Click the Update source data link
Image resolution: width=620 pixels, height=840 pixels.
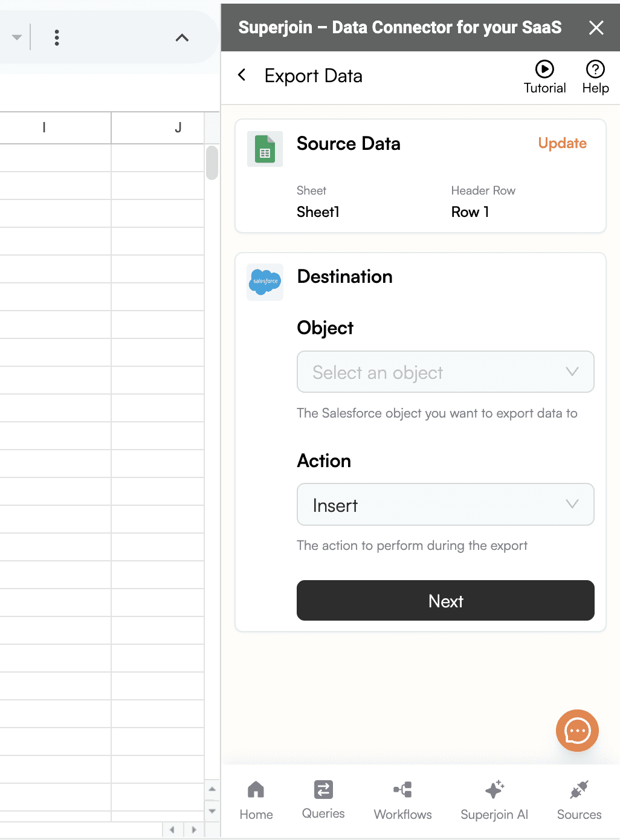pyautogui.click(x=562, y=143)
